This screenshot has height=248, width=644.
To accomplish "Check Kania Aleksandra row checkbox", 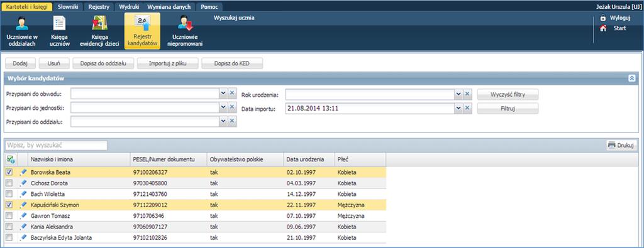I will 9,226.
